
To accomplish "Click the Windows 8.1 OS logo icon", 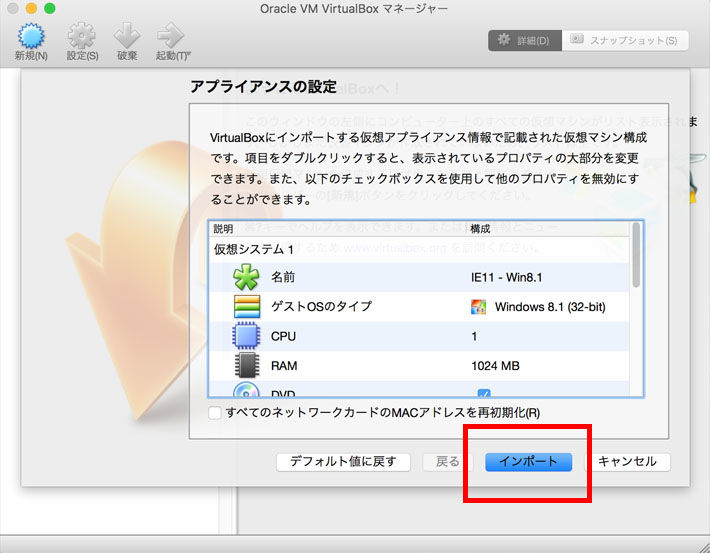I will tap(479, 307).
